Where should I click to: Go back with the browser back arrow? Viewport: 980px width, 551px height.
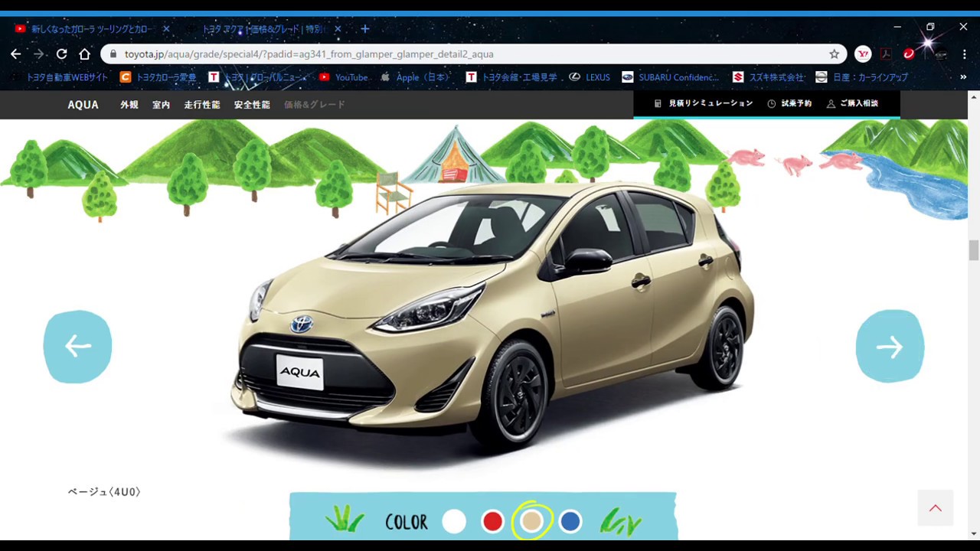pos(15,54)
